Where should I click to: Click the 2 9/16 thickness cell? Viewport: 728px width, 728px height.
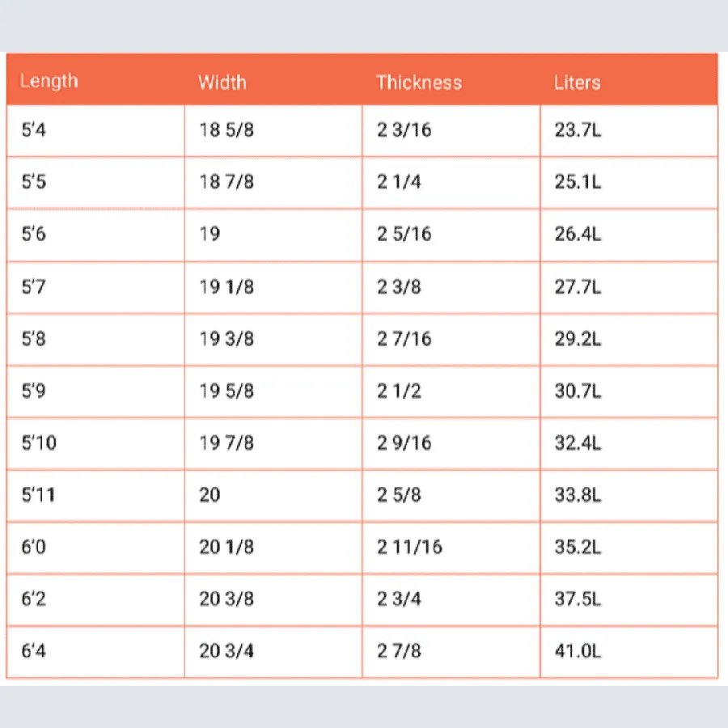(451, 443)
